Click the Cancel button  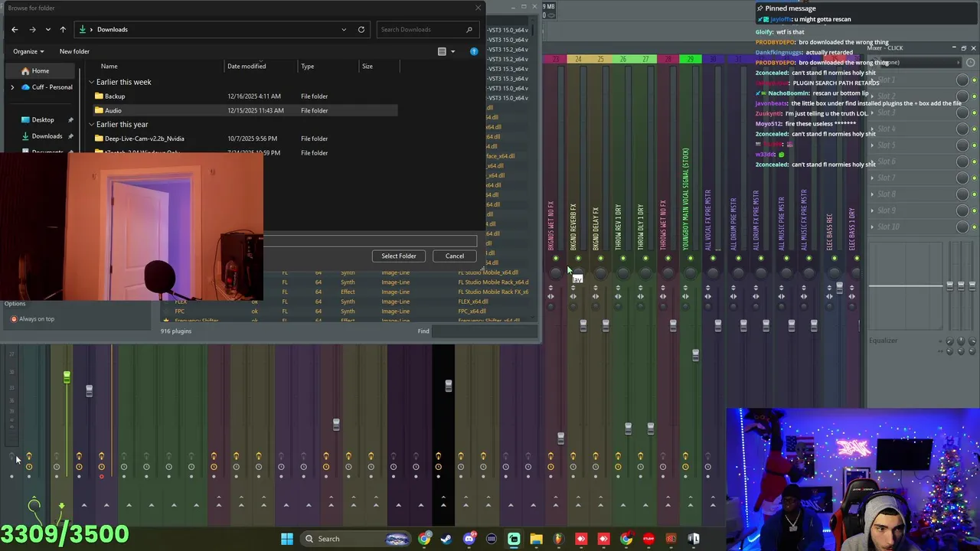(x=455, y=256)
